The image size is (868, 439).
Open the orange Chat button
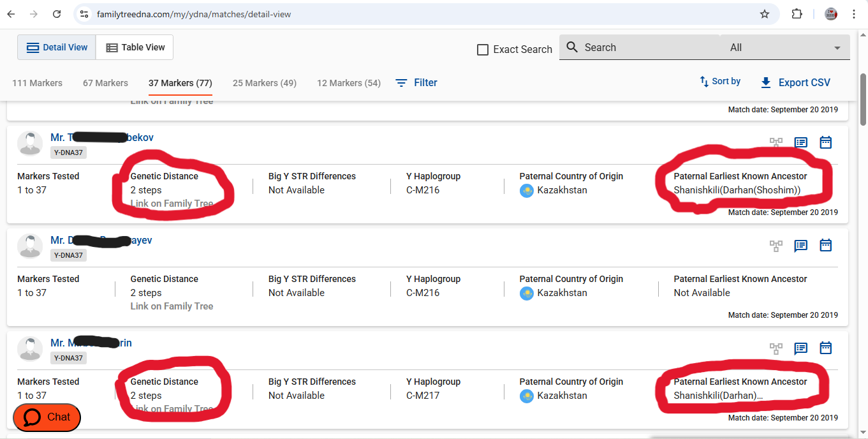pos(47,417)
